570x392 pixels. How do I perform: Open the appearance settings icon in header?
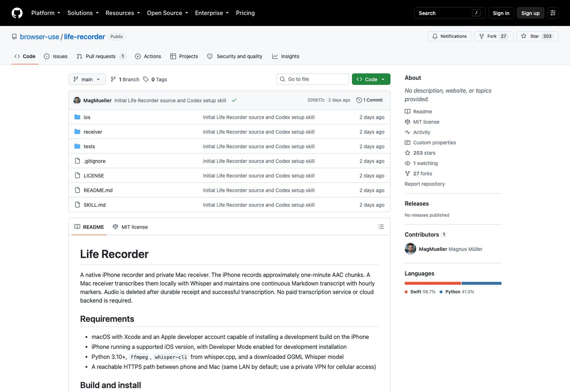553,13
